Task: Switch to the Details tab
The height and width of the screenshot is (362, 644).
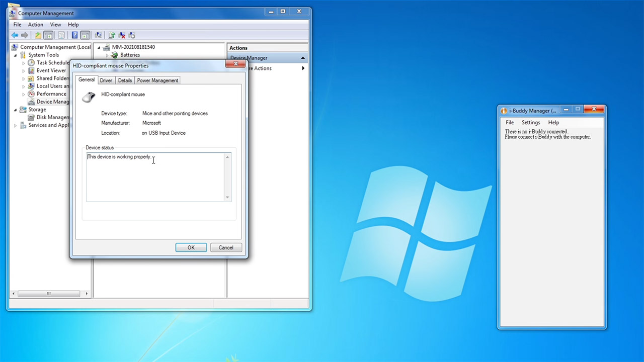Action: tap(125, 80)
